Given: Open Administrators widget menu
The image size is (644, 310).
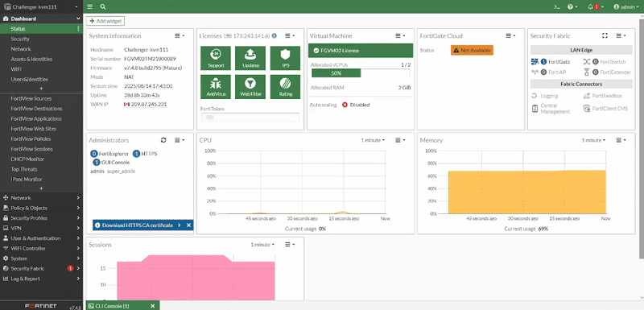Looking at the screenshot, I should pos(180,140).
